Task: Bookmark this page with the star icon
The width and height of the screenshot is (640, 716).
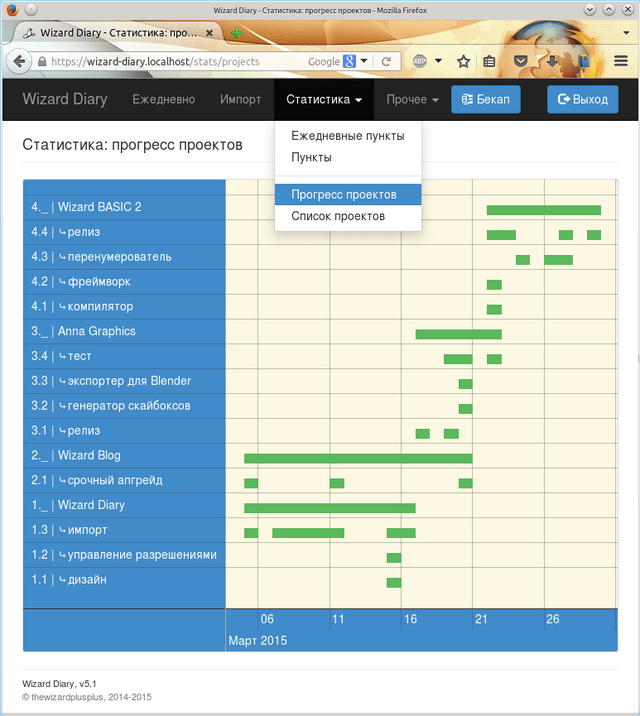Action: click(x=463, y=61)
